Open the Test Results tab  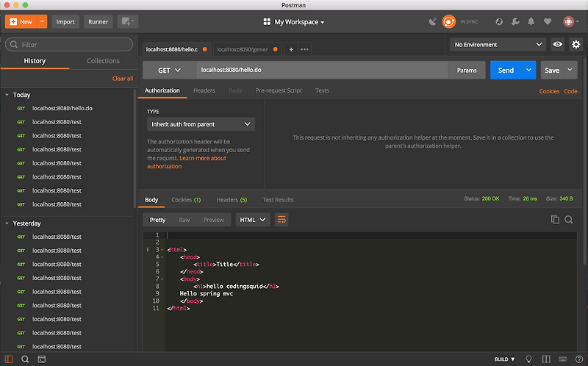pos(278,200)
